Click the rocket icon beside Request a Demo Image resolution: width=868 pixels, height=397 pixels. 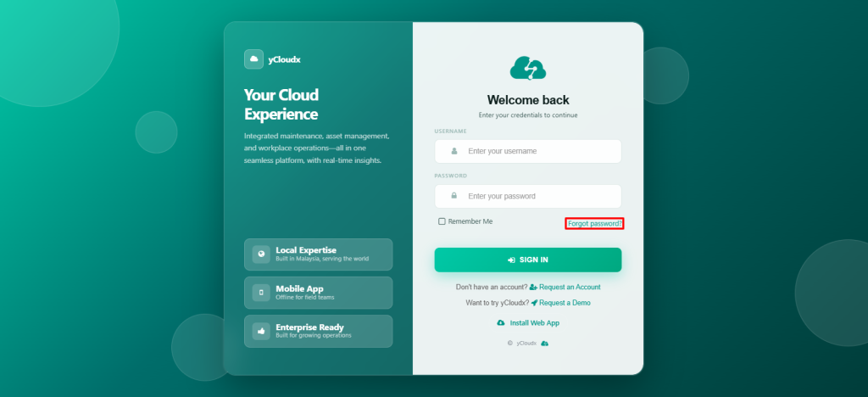coord(535,303)
